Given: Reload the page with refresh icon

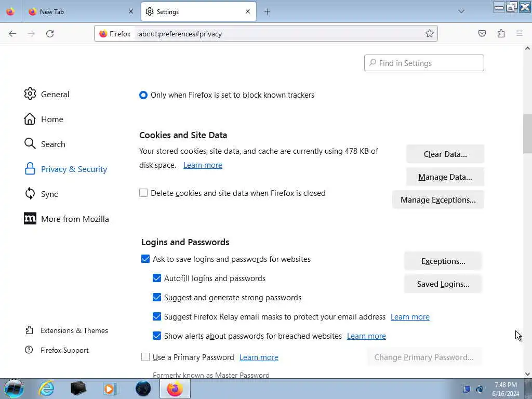Looking at the screenshot, I should 50,34.
